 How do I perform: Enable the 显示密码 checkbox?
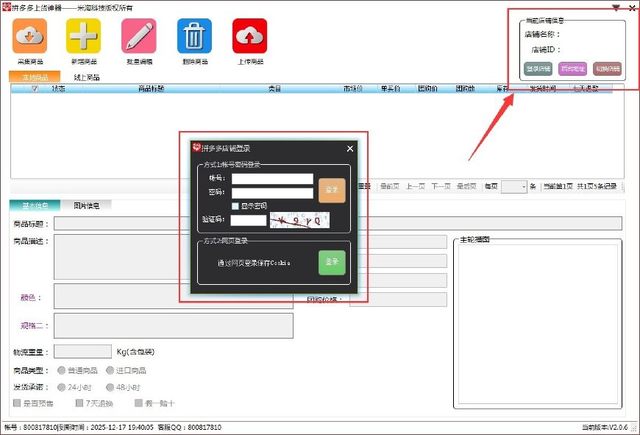[x=235, y=206]
